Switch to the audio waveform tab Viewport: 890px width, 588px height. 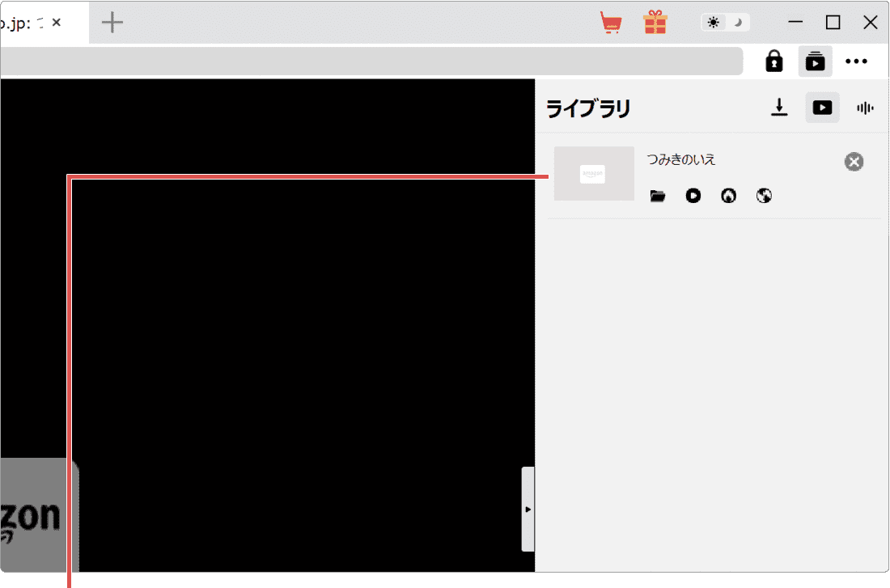pos(865,108)
